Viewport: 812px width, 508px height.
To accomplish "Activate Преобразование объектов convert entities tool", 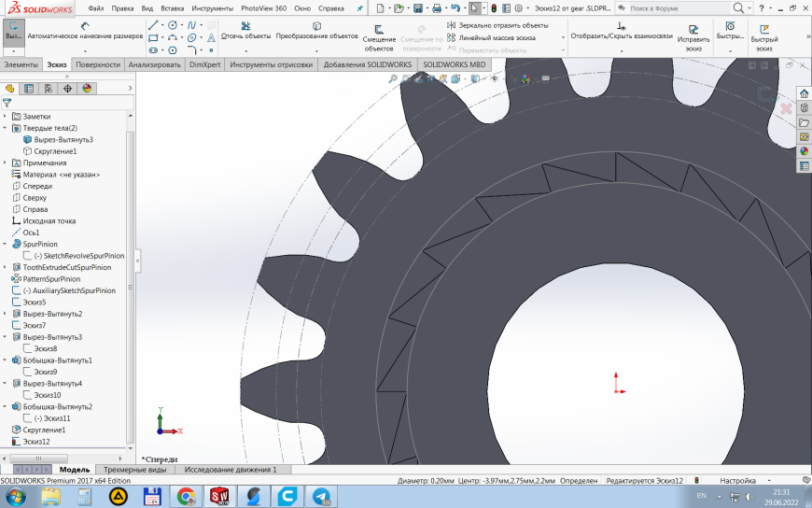I will (317, 31).
